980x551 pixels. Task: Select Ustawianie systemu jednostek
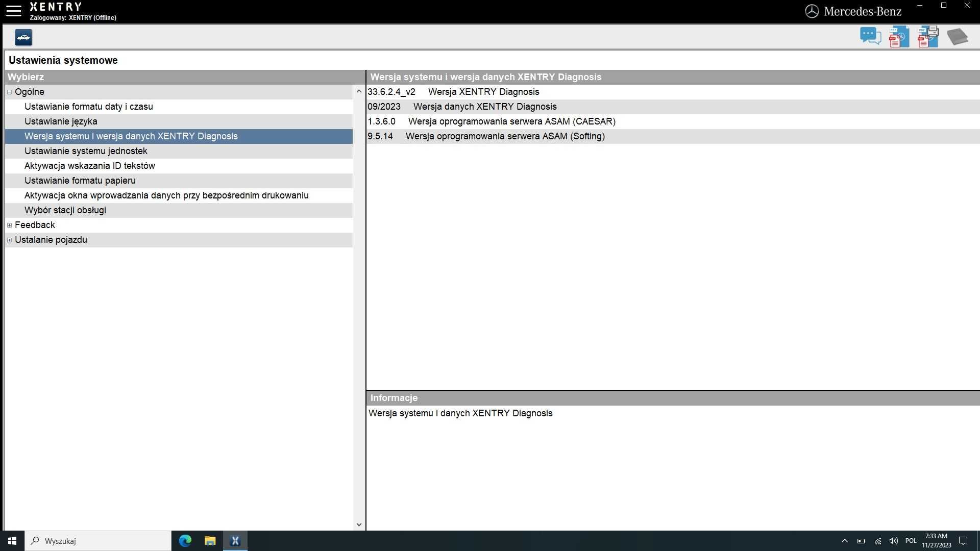pyautogui.click(x=179, y=151)
